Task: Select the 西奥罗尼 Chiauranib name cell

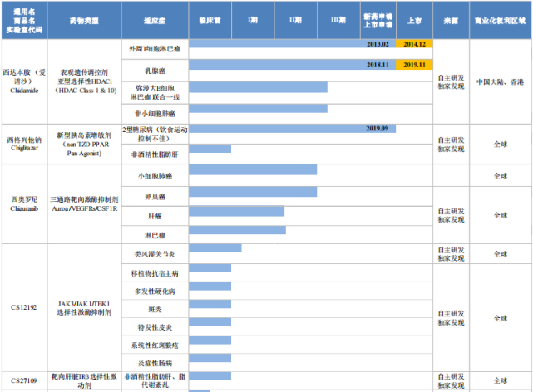Action: 24,204
